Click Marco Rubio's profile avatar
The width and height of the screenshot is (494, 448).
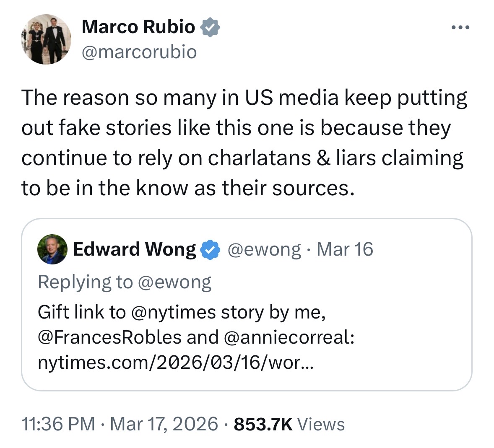pos(46,39)
